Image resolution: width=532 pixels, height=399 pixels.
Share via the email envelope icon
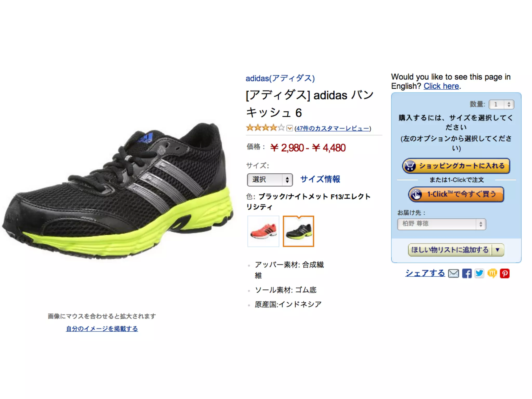(x=454, y=273)
